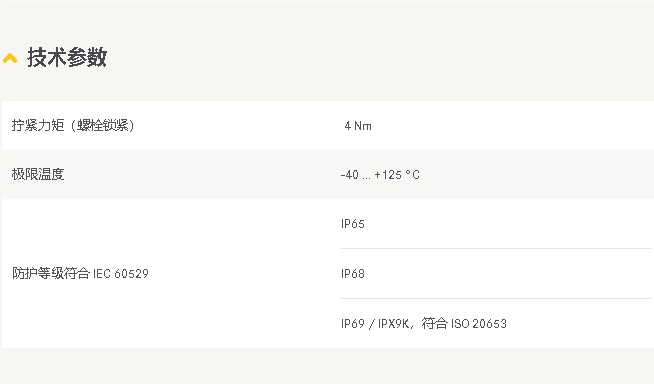The image size is (654, 384).
Task: Select the 防护等级符合 IEC 60529 label
Action: pyautogui.click(x=80, y=274)
